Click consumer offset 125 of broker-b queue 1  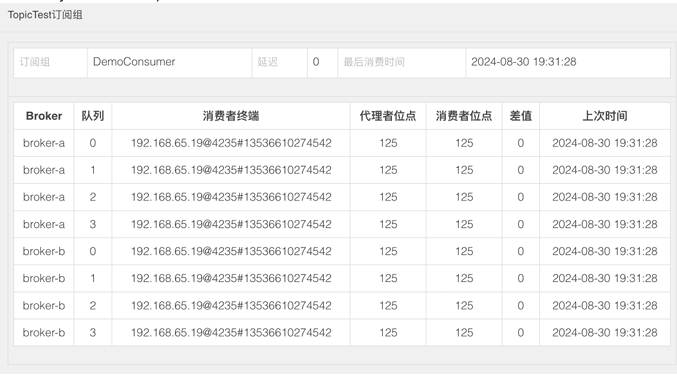464,278
